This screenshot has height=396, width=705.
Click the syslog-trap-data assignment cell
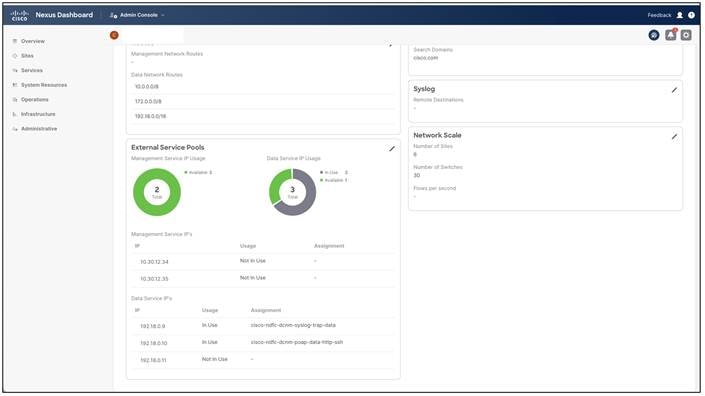pyautogui.click(x=293, y=325)
